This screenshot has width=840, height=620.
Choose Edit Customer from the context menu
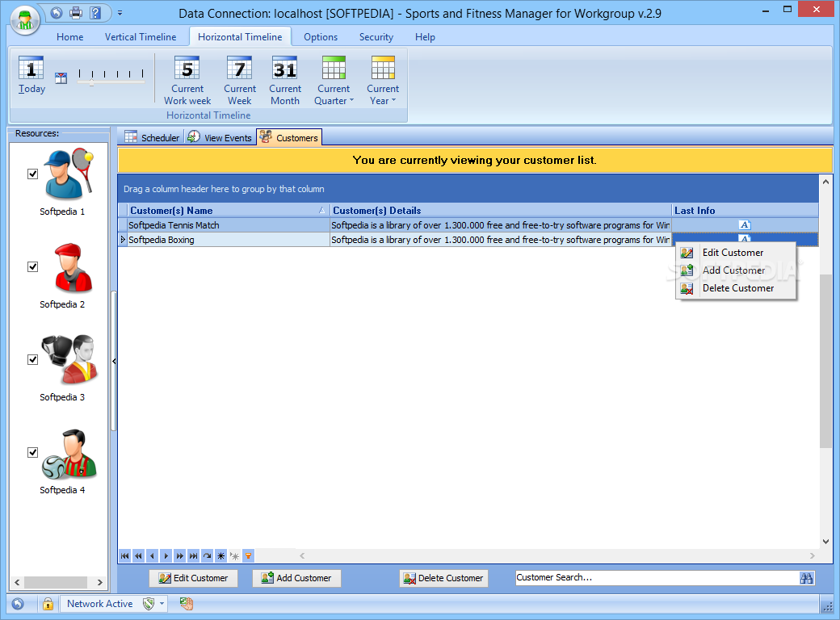pos(736,253)
